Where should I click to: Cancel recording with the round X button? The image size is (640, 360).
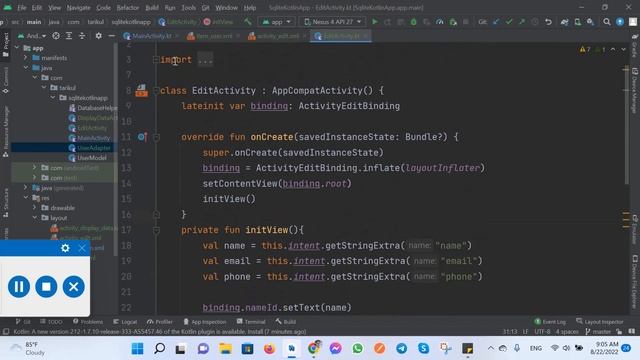(73, 287)
